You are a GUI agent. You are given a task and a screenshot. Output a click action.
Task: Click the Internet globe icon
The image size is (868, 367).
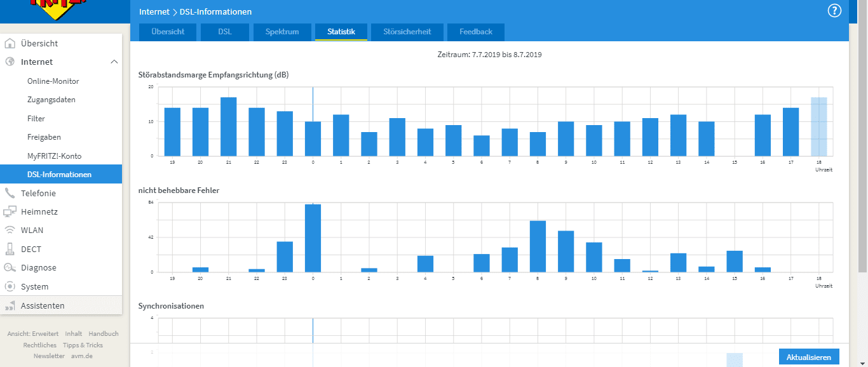[x=10, y=62]
